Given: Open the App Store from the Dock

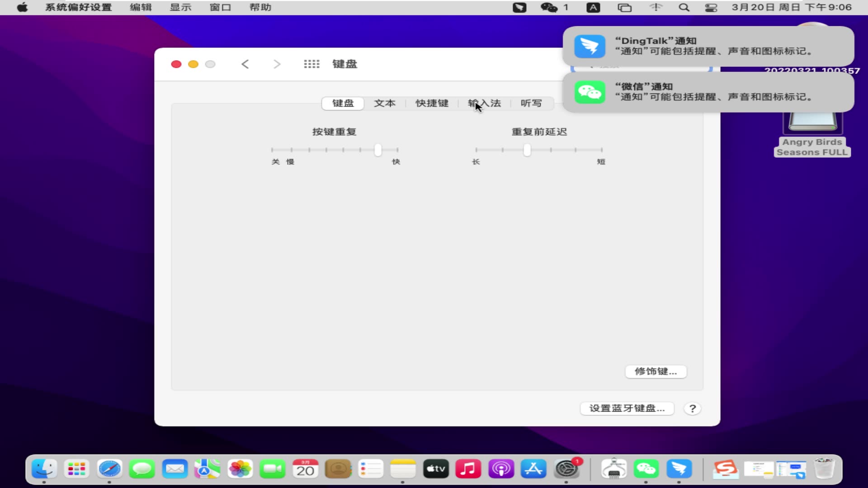Looking at the screenshot, I should (x=533, y=469).
